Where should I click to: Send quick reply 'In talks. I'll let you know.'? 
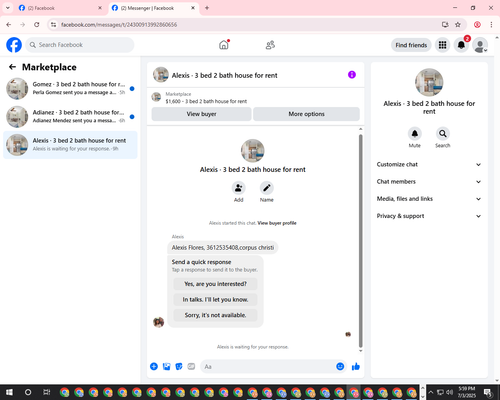click(215, 300)
